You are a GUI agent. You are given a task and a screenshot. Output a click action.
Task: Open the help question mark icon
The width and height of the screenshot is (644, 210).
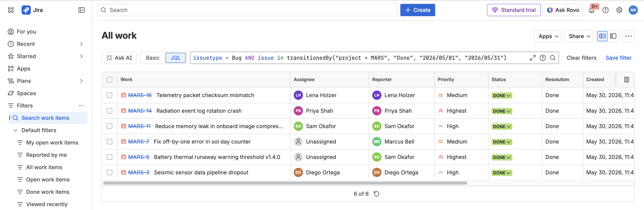coord(605,10)
